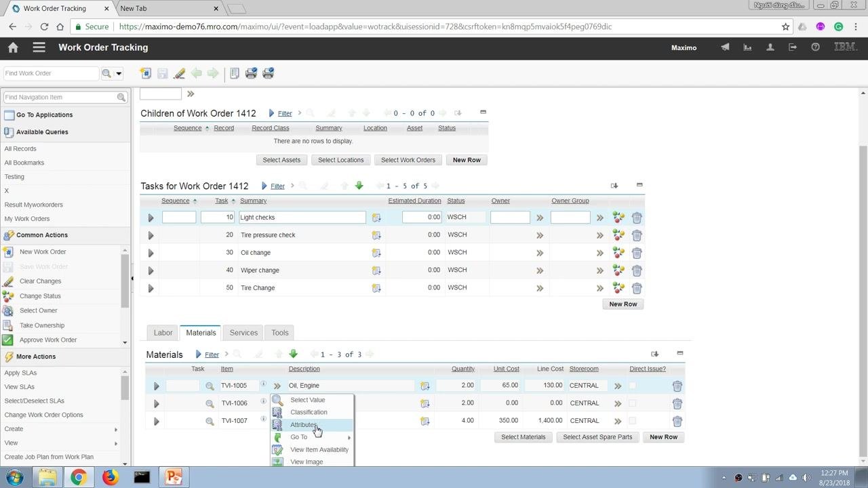This screenshot has width=868, height=488.
Task: Click the Select Work Orders button
Action: point(408,160)
